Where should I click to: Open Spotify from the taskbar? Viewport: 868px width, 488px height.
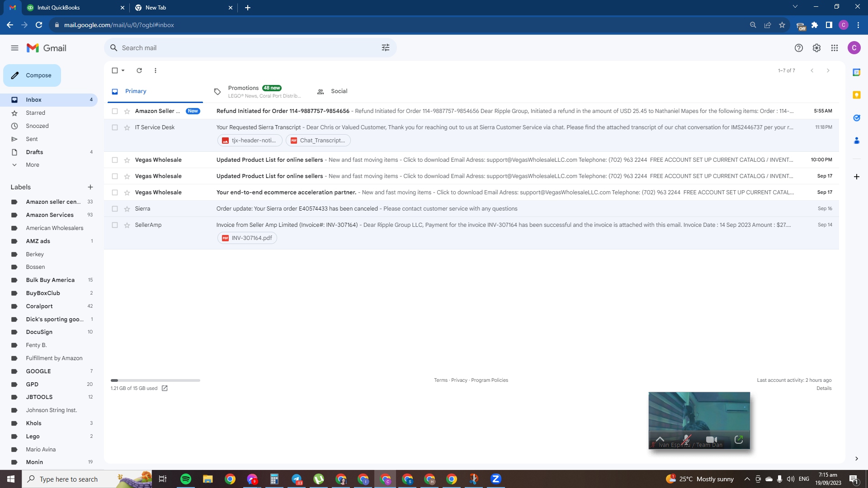coord(186,479)
